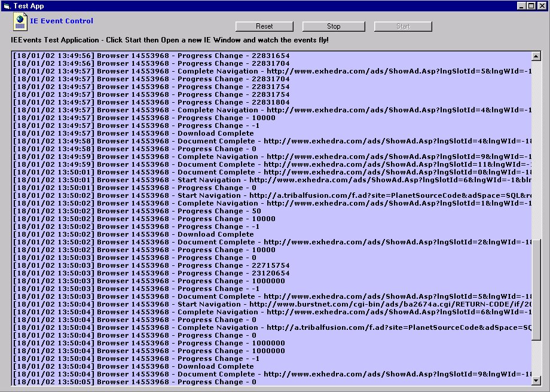Click the log scrollbar down arrow
The height and width of the screenshot is (392, 550).
pos(536,381)
